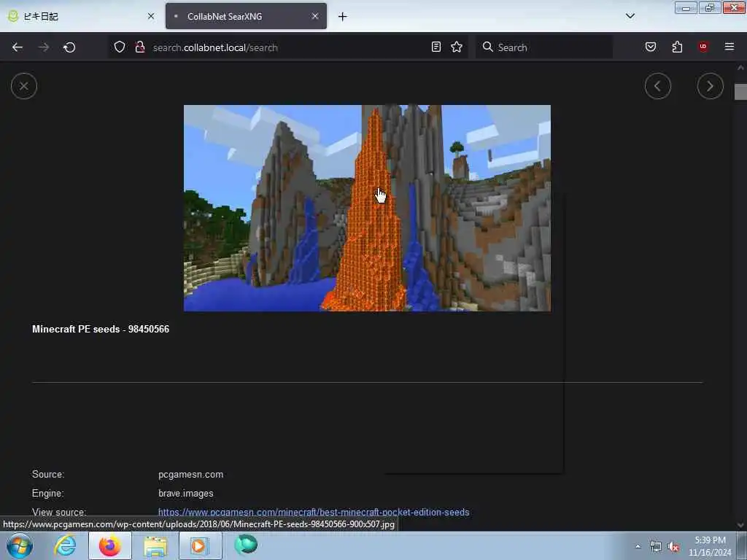747x560 pixels.
Task: Click the site security lock icon
Action: tap(139, 47)
